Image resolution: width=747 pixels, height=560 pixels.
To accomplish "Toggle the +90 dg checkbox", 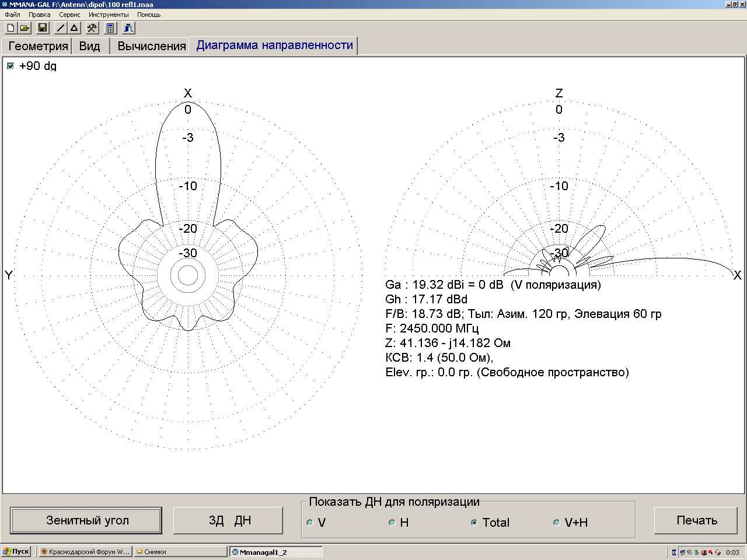I will [11, 66].
